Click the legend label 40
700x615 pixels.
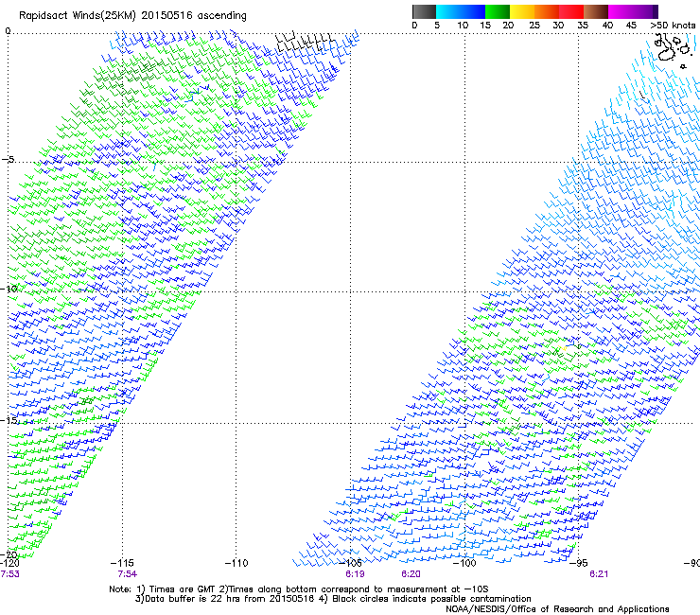coord(607,26)
